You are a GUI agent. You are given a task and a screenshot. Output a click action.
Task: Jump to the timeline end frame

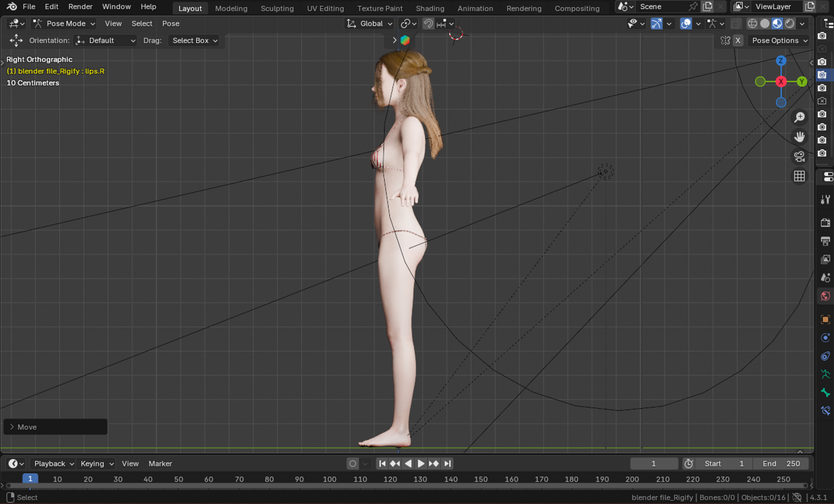tap(447, 463)
